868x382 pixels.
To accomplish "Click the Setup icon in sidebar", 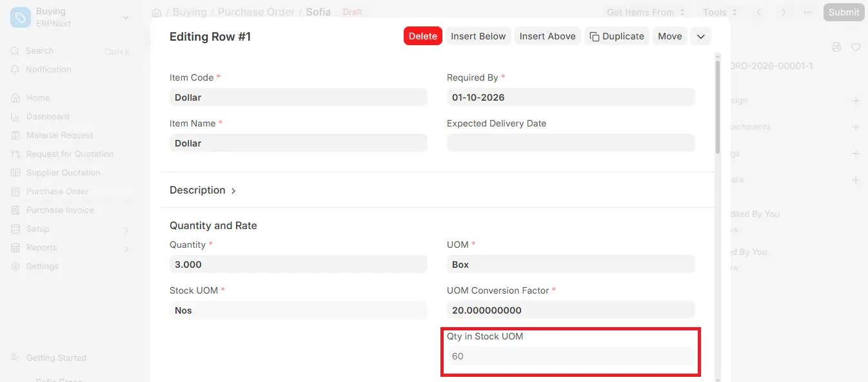I will tap(15, 229).
